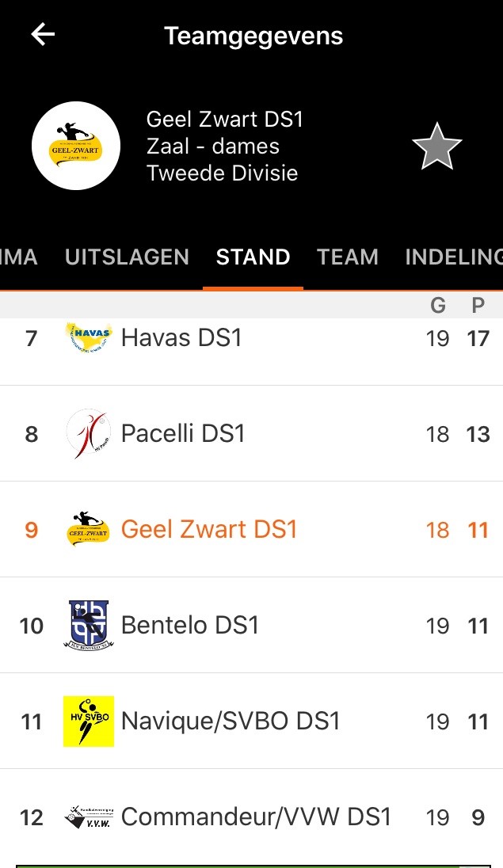Tap the V.V.W. club logo
The height and width of the screenshot is (868, 503).
(89, 817)
